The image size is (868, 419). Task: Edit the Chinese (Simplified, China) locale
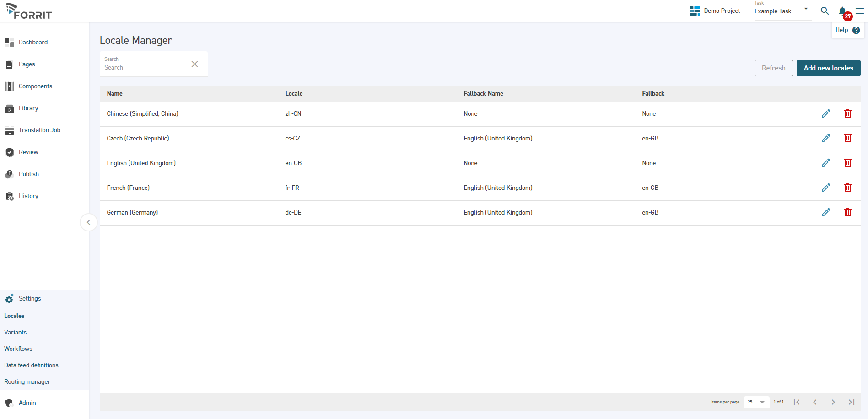(x=825, y=113)
